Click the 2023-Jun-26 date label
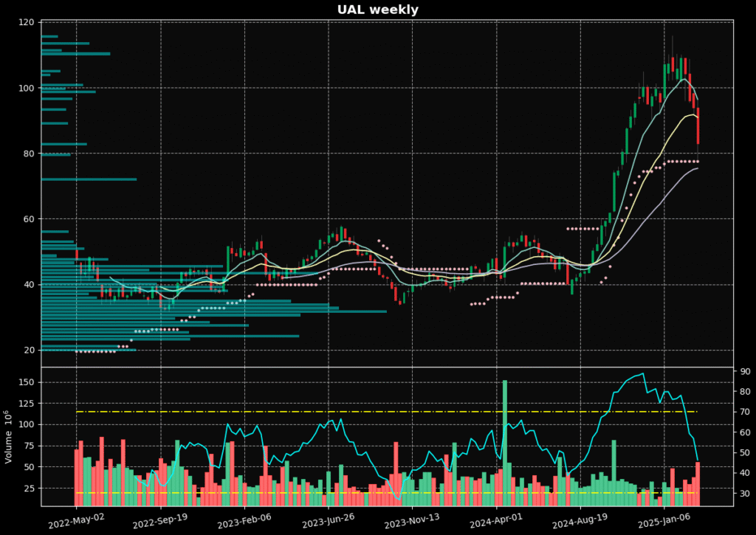Image resolution: width=756 pixels, height=535 pixels. pyautogui.click(x=328, y=522)
